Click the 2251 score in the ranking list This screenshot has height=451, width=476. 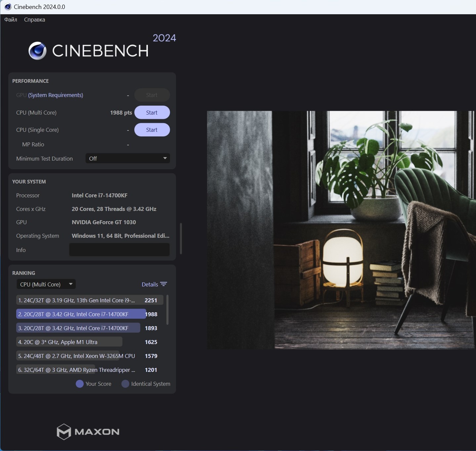[x=151, y=300]
